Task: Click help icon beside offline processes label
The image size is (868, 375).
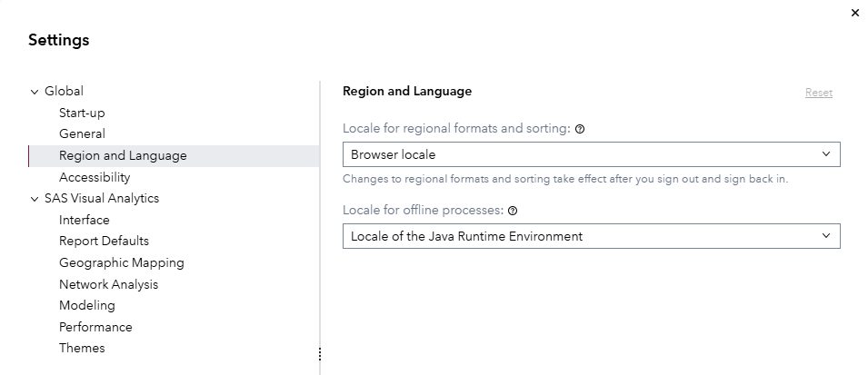Action: pos(513,211)
